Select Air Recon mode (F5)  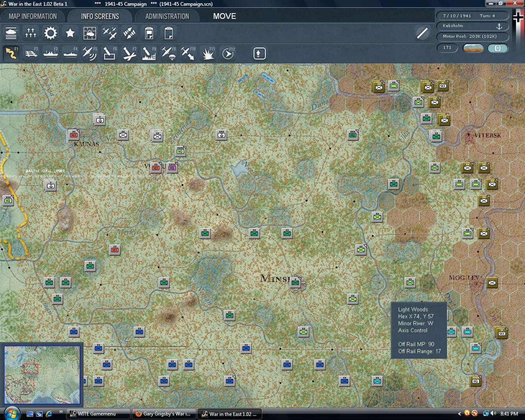90,53
